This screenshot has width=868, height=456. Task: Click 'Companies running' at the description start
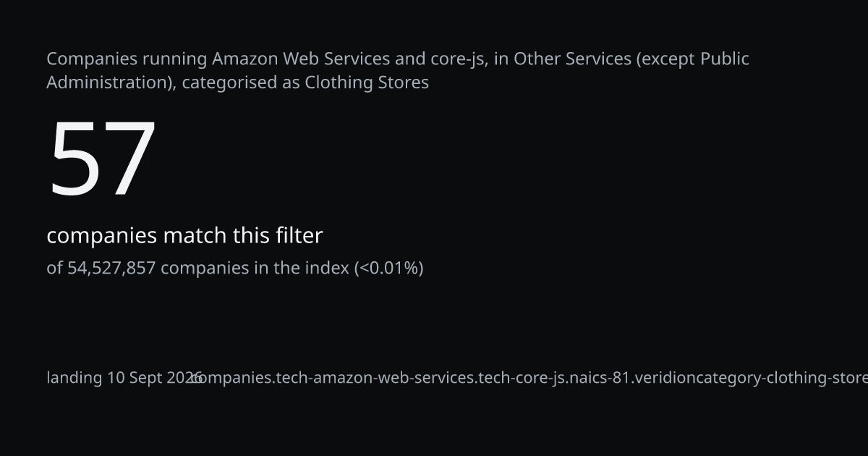[127, 59]
